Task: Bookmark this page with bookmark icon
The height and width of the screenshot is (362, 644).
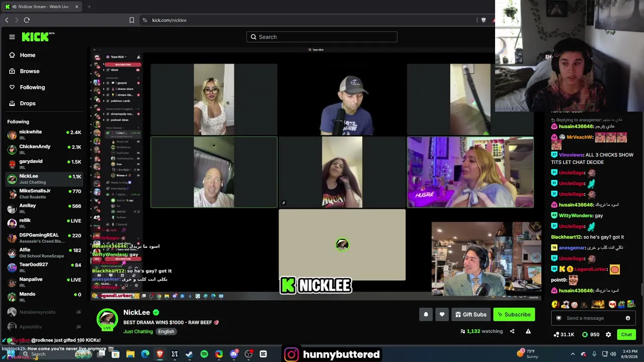Action: [132, 20]
